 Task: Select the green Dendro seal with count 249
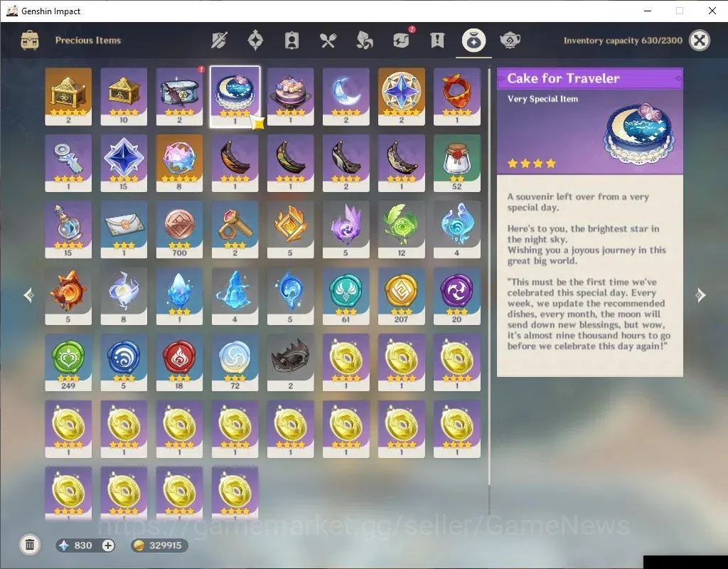tap(68, 362)
